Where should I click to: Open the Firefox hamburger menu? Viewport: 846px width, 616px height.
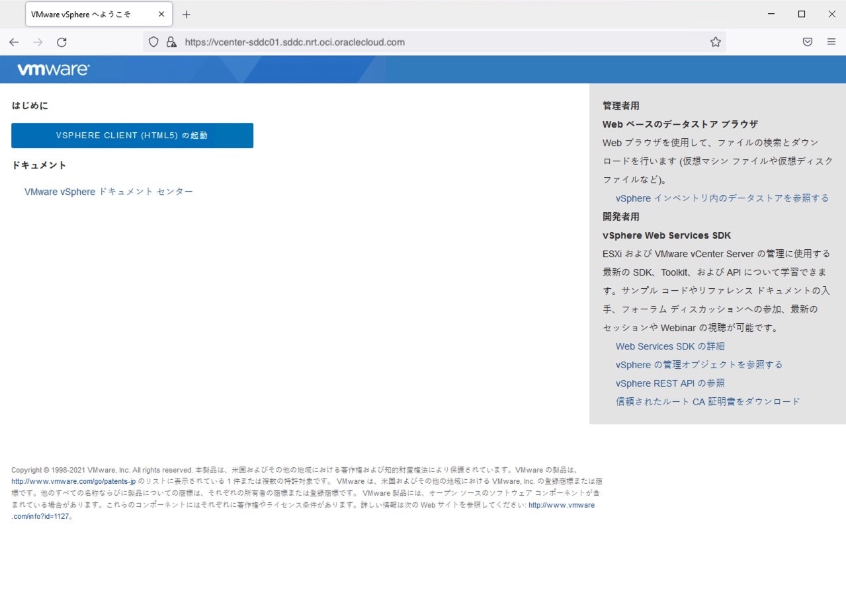pos(831,42)
